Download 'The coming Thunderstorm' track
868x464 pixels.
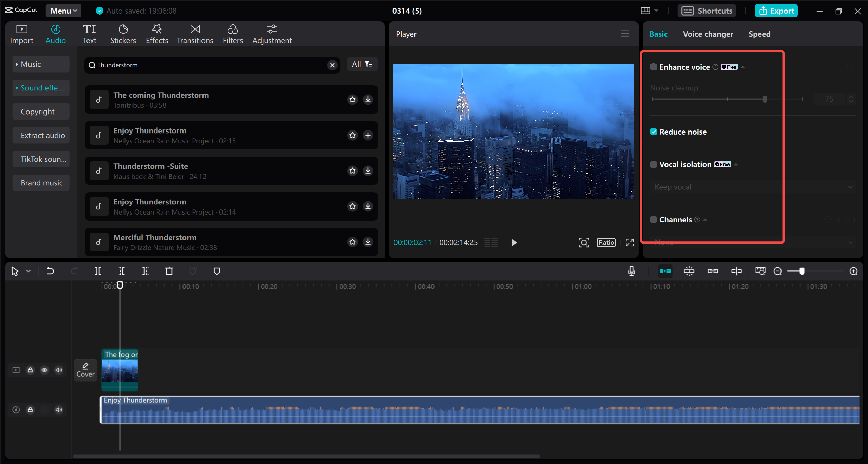[368, 99]
